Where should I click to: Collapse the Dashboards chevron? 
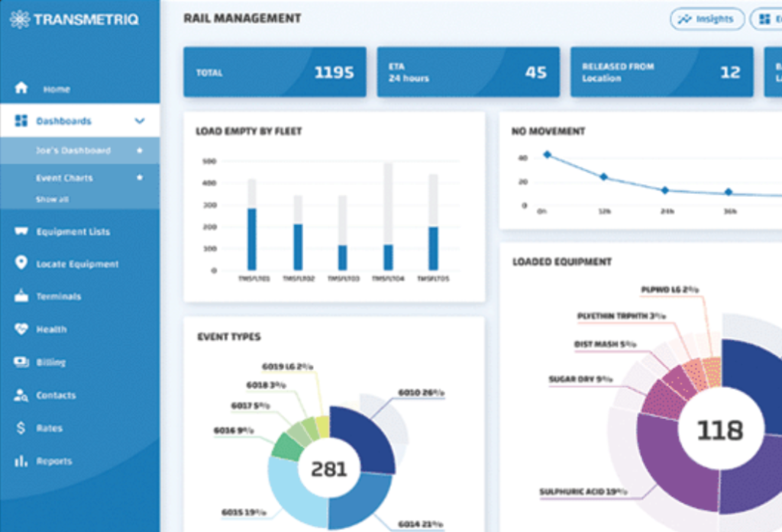tap(140, 121)
